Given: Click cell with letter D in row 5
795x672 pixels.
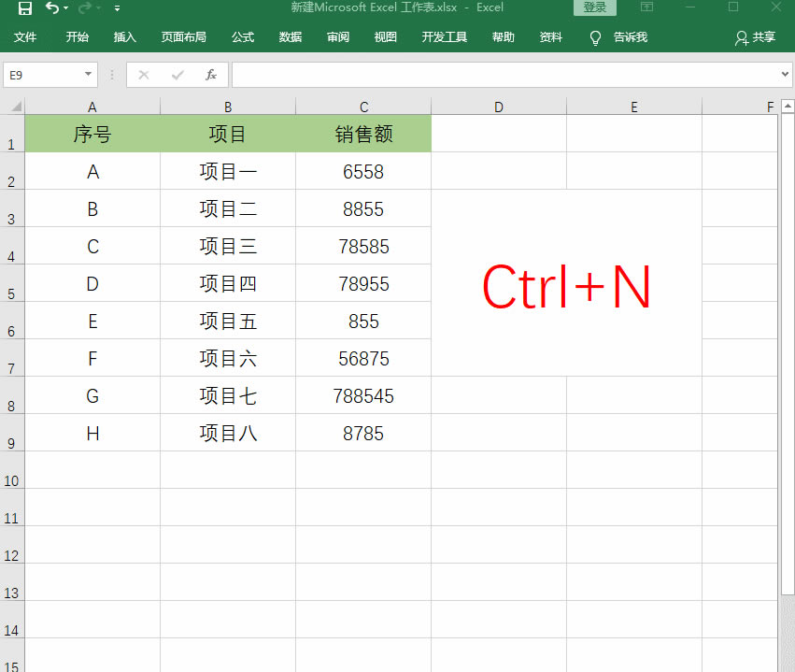Looking at the screenshot, I should pos(92,283).
